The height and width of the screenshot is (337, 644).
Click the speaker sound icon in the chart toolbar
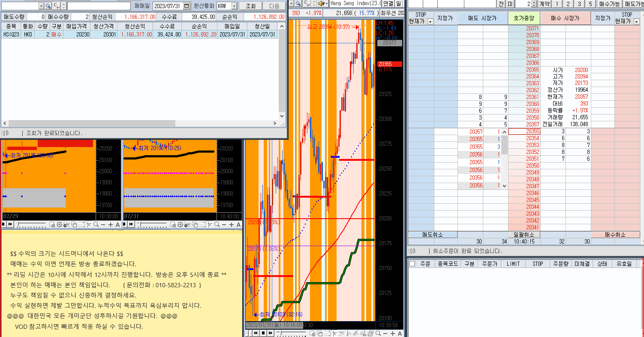320,3
